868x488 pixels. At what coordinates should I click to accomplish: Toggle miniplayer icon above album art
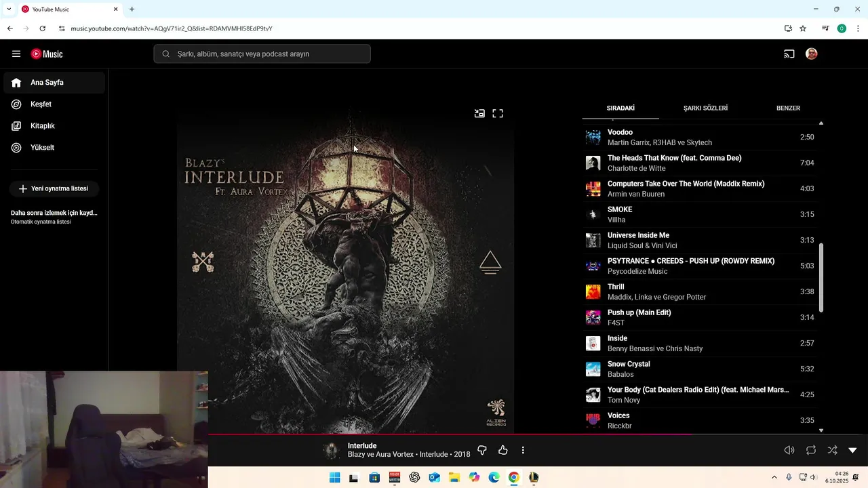479,114
